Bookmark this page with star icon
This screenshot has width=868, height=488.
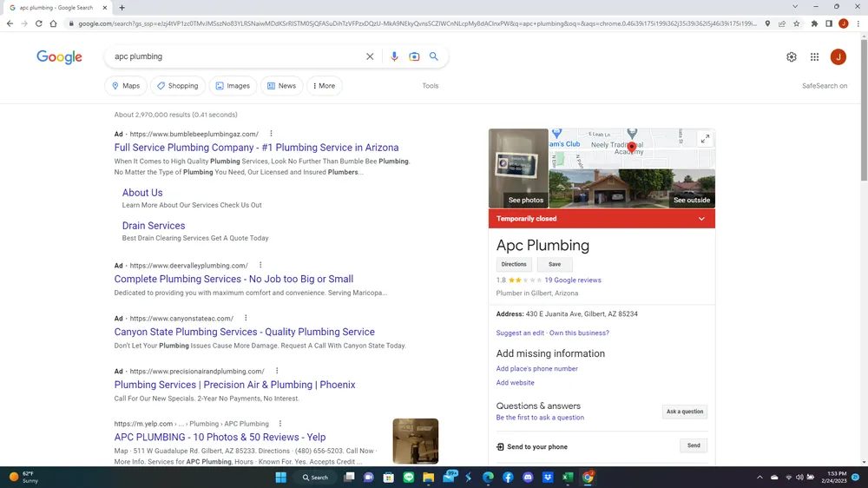(797, 23)
